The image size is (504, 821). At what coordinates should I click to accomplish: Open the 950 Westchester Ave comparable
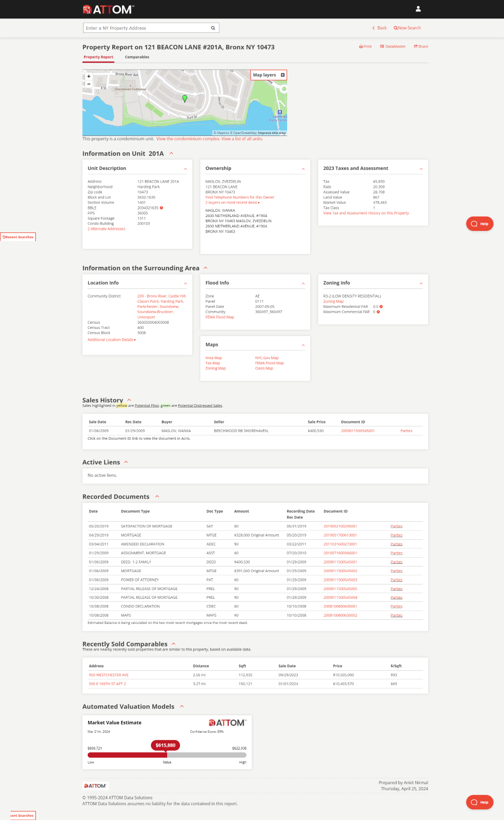coord(109,675)
